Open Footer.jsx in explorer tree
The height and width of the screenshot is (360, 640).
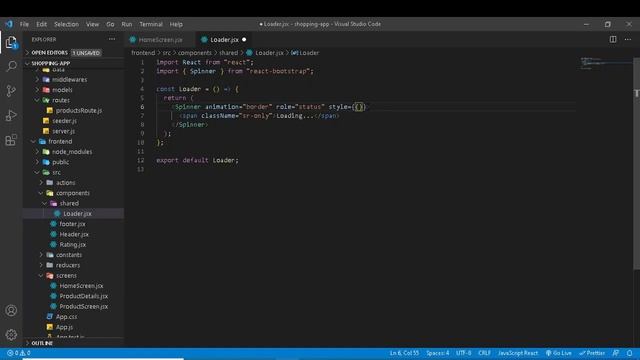click(73, 224)
